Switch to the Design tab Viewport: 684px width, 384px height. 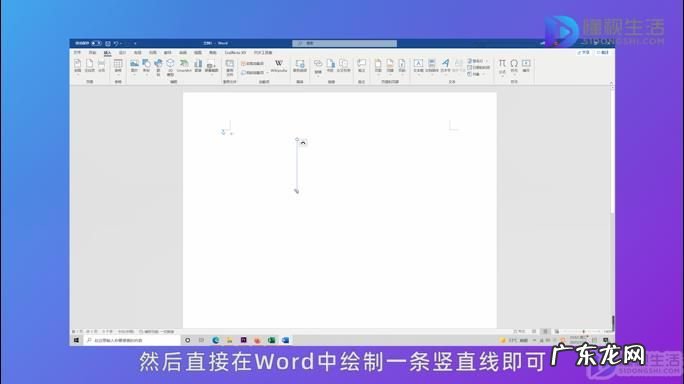point(123,52)
